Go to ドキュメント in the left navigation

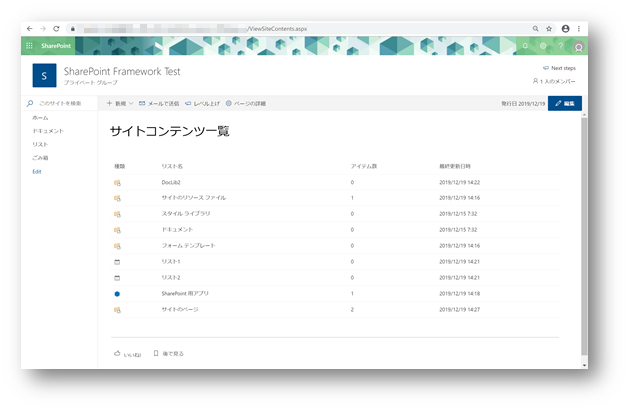48,131
